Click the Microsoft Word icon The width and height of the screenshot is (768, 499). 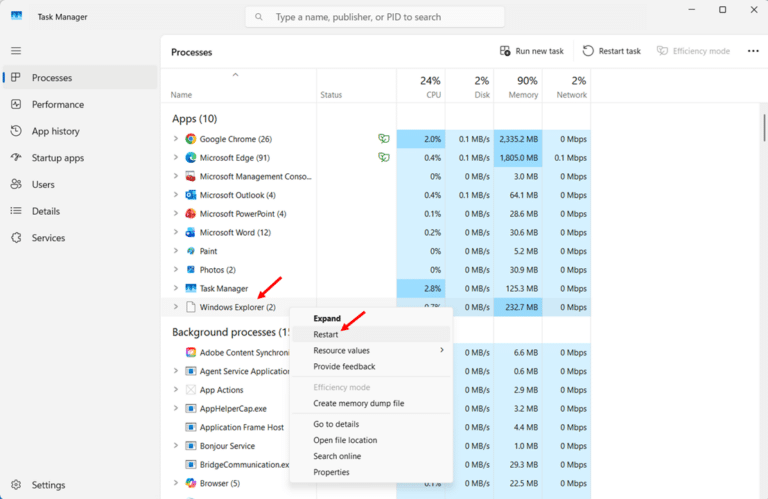point(191,233)
